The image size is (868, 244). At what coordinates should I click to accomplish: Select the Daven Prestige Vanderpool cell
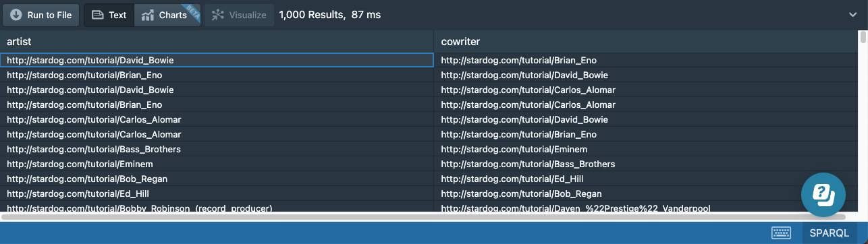click(646, 207)
